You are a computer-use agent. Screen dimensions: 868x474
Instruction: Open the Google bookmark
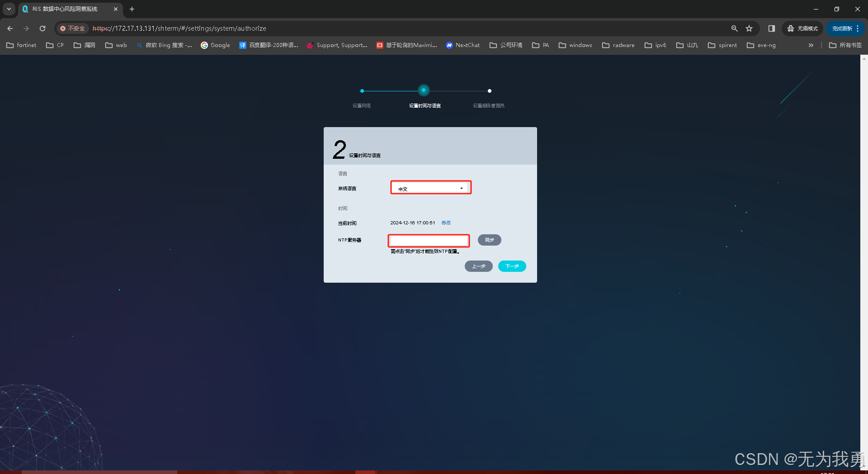point(215,45)
